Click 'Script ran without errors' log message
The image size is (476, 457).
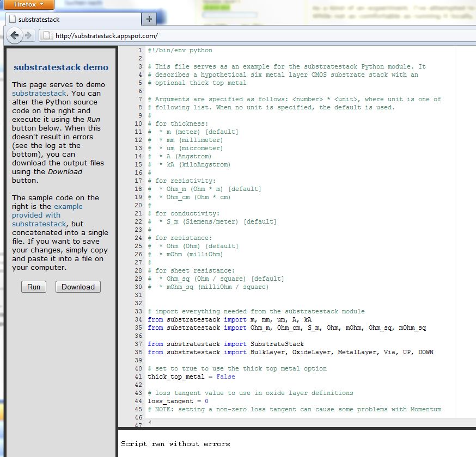pyautogui.click(x=175, y=444)
